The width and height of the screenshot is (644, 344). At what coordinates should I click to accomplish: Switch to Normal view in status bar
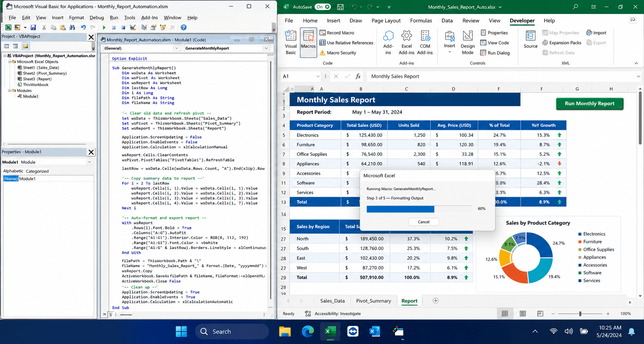click(x=505, y=314)
